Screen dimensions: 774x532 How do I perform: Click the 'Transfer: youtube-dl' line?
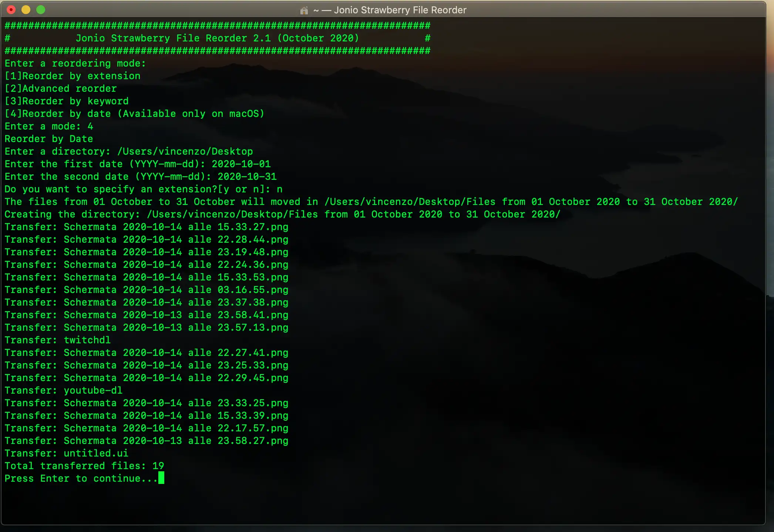(x=64, y=390)
